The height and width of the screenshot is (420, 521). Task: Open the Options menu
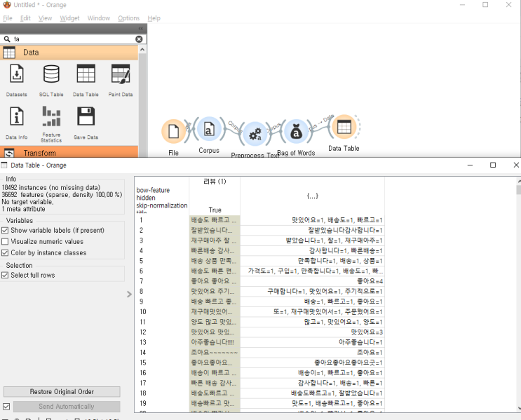pyautogui.click(x=128, y=18)
